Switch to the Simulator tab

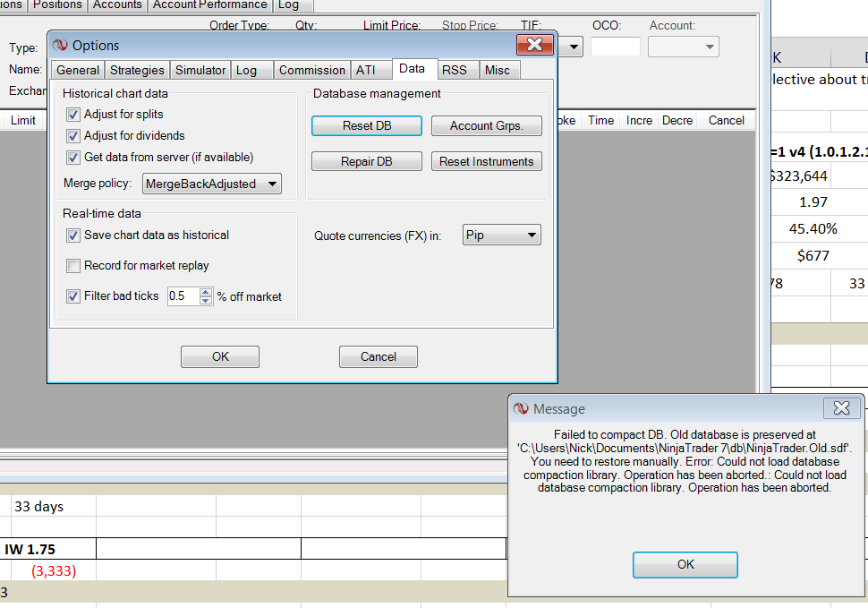tap(200, 71)
